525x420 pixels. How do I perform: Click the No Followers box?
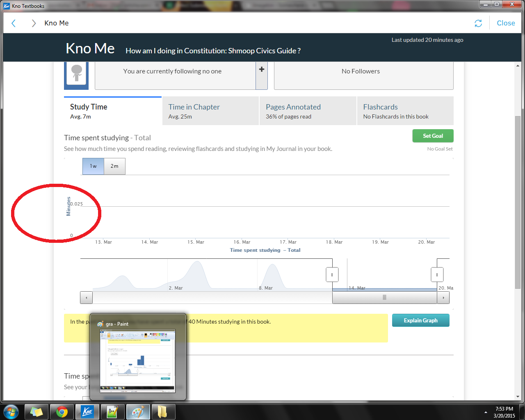click(364, 76)
